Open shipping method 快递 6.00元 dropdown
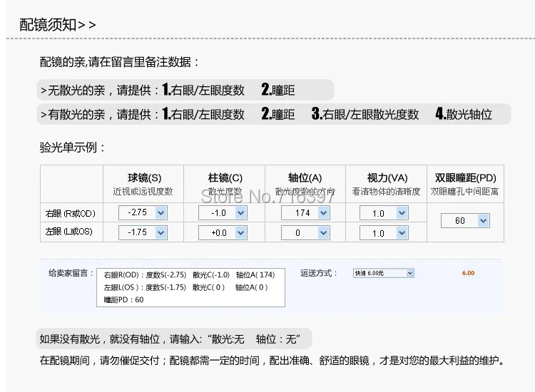535x392 pixels. pyautogui.click(x=384, y=273)
